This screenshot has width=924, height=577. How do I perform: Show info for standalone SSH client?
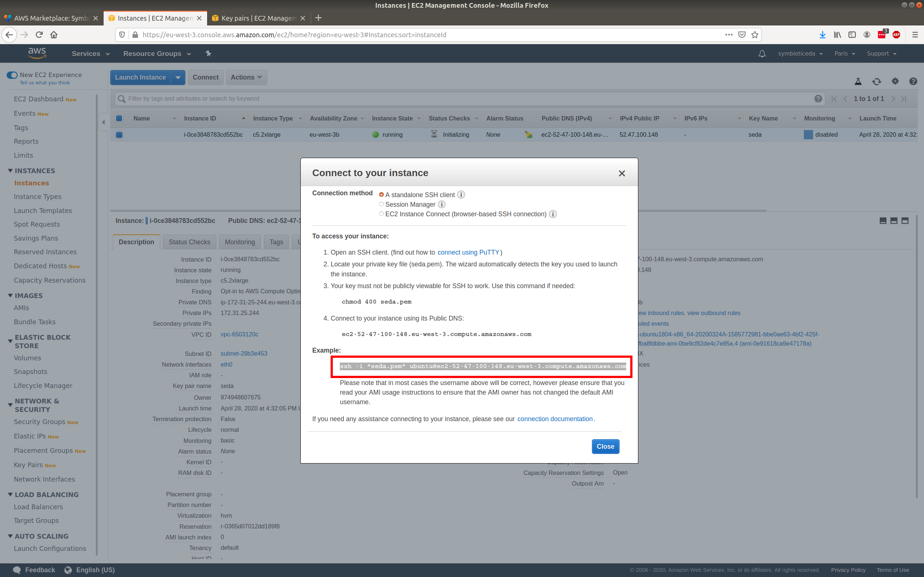click(461, 195)
